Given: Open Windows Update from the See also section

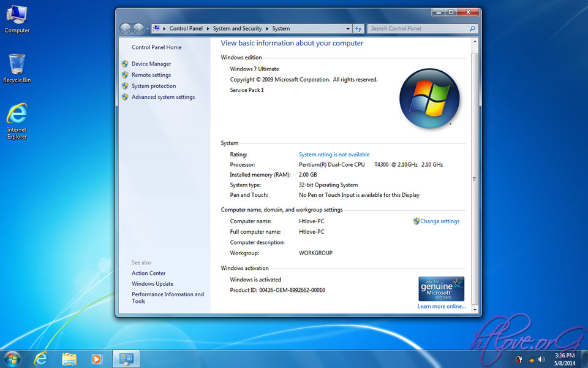Looking at the screenshot, I should click(152, 284).
